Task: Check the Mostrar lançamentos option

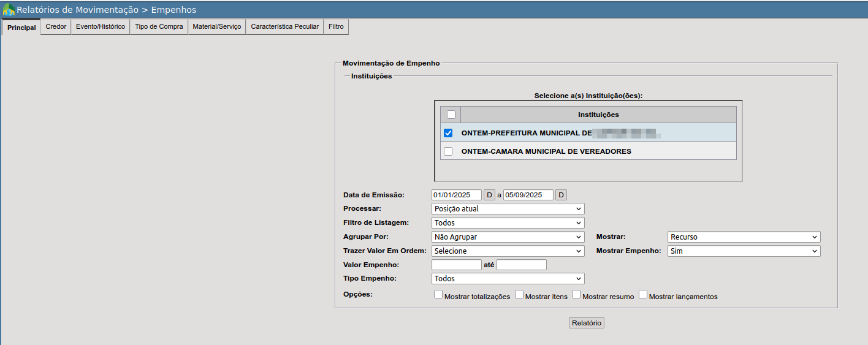Action: click(x=643, y=294)
